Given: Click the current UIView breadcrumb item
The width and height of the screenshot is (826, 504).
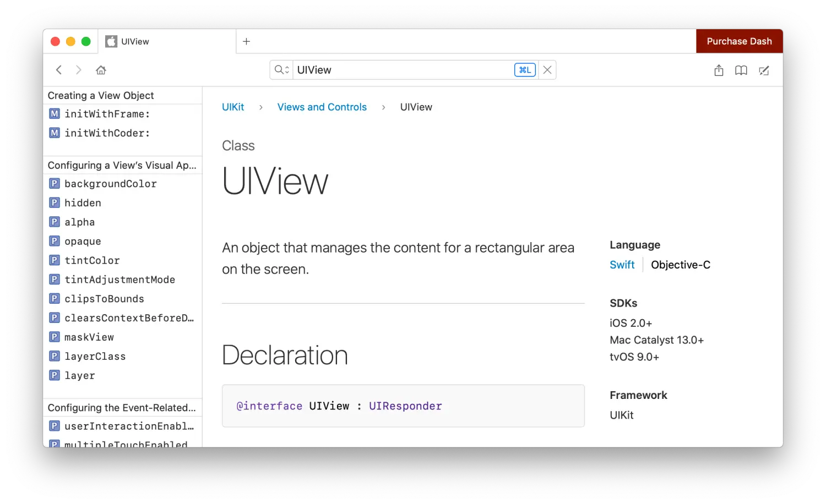Looking at the screenshot, I should click(416, 107).
